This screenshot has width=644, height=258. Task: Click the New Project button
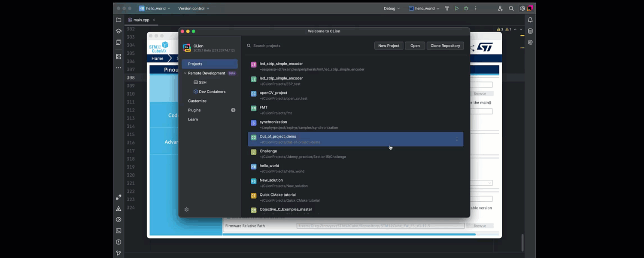click(389, 46)
